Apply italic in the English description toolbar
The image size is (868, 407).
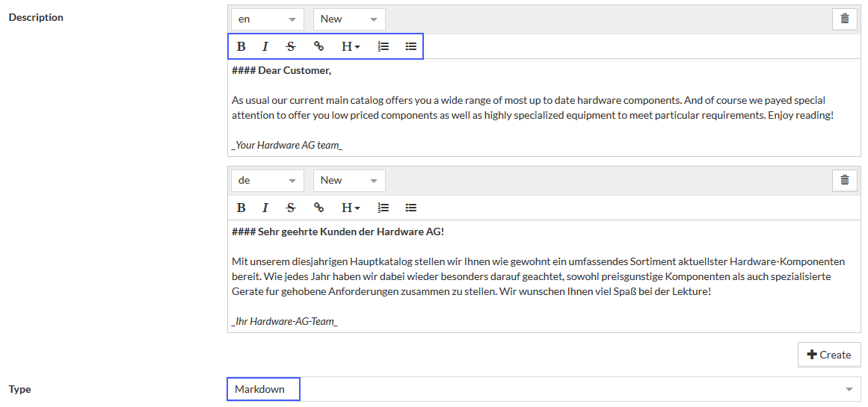click(265, 46)
